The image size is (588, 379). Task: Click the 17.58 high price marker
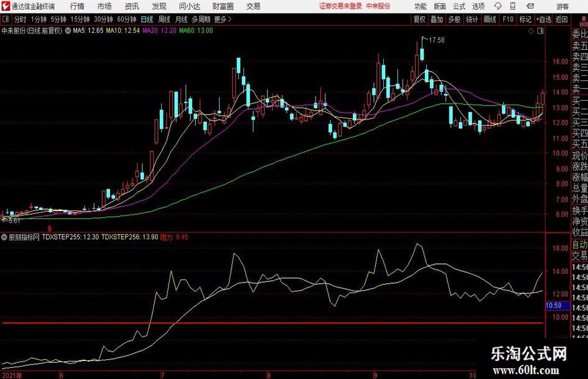tap(437, 40)
